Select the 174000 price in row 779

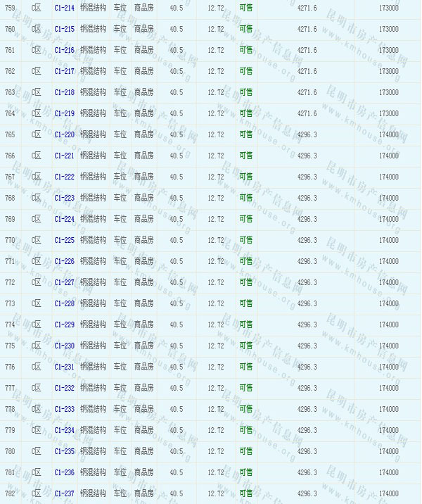[x=388, y=430]
